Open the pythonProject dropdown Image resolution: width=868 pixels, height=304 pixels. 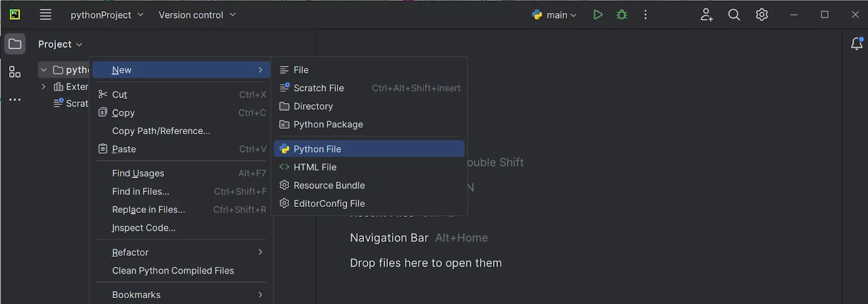(107, 15)
